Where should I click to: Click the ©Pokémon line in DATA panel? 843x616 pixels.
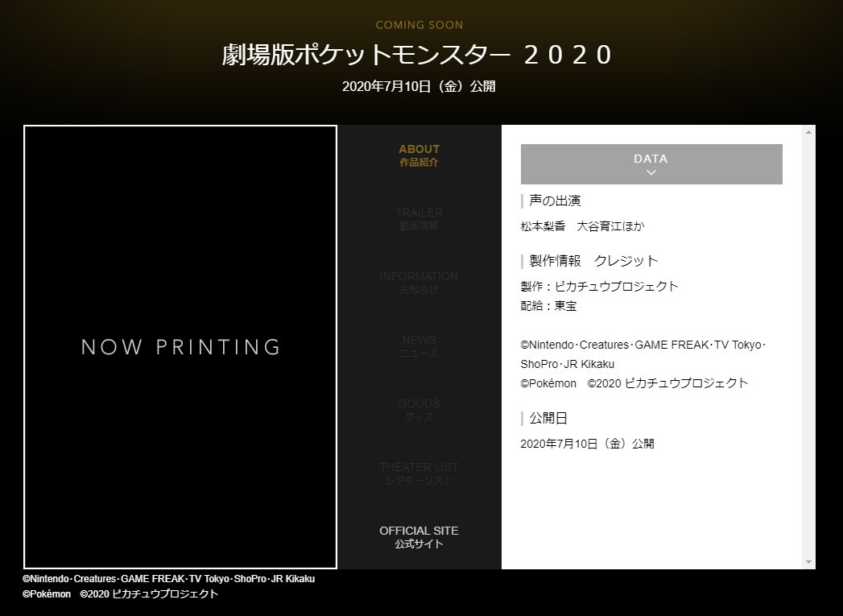pyautogui.click(x=634, y=383)
